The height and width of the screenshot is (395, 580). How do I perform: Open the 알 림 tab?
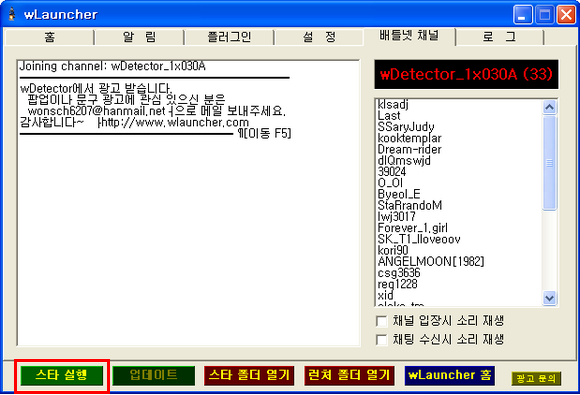point(139,37)
